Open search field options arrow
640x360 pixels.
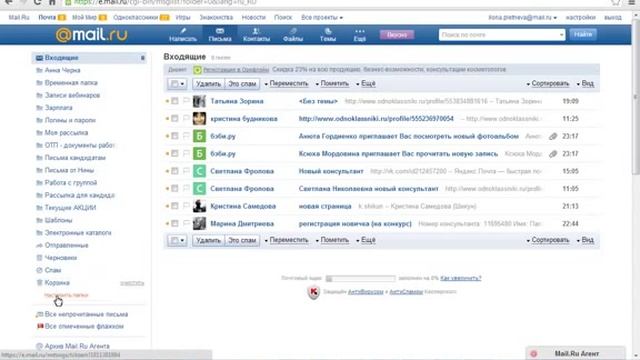coord(561,35)
